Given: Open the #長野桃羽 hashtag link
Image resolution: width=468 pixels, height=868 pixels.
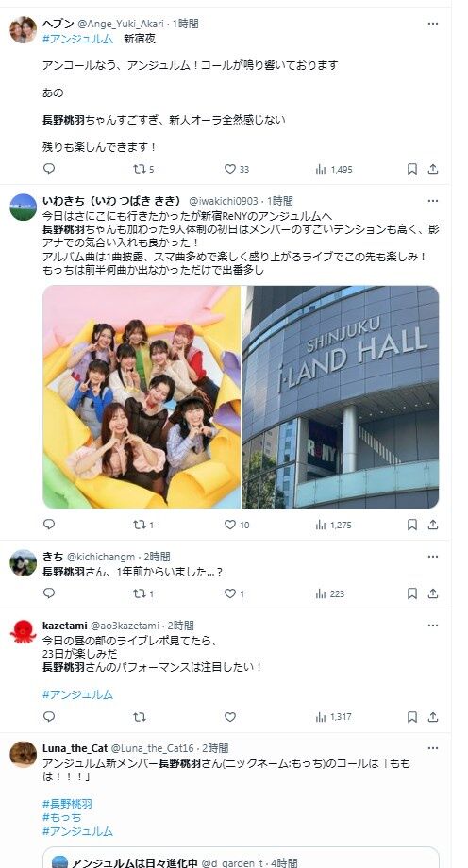Looking at the screenshot, I should [67, 804].
